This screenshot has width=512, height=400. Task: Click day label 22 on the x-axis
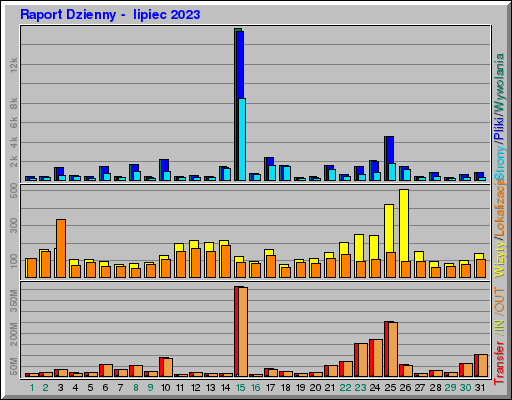click(345, 388)
